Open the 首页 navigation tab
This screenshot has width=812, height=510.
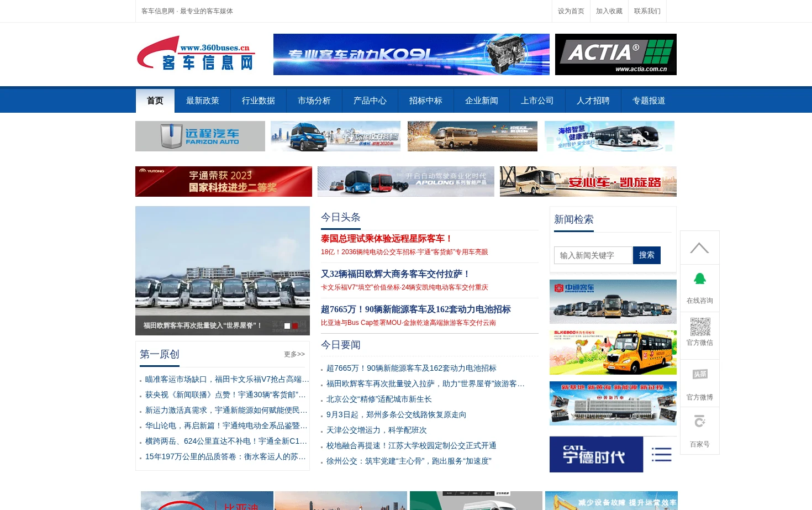155,101
